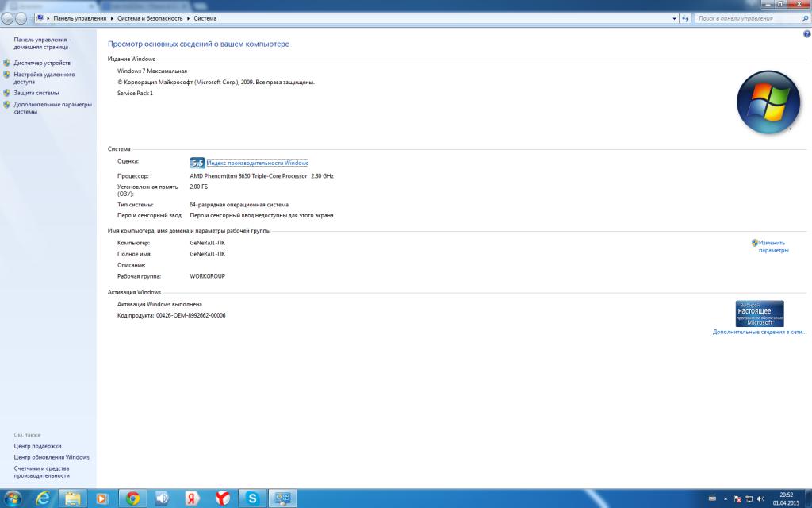Click the 5,5 performance score badge

click(197, 163)
